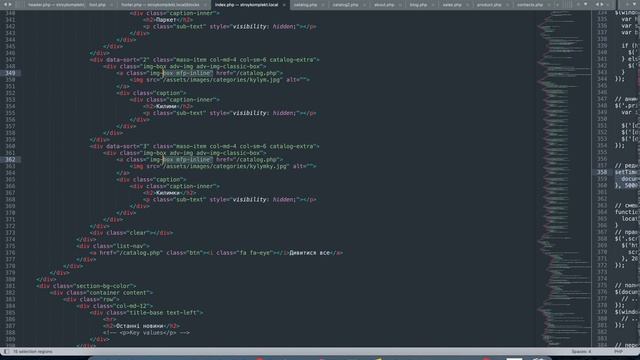640x360 pixels.
Task: Click '15 selection regions' status text
Action: pyautogui.click(x=33, y=351)
